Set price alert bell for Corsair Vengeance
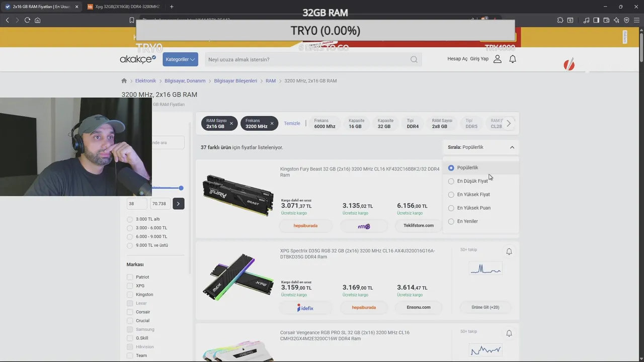 509,333
